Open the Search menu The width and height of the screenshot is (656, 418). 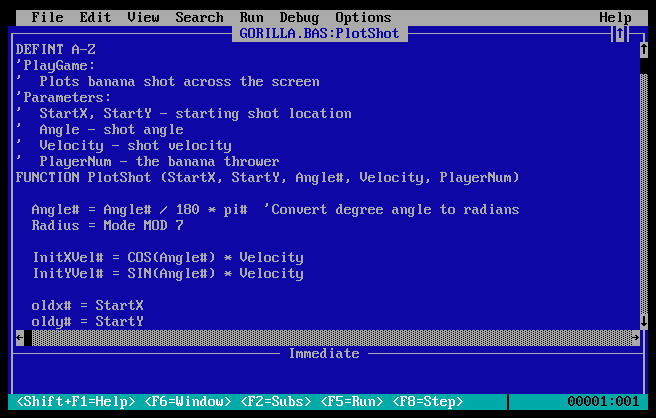tap(199, 18)
